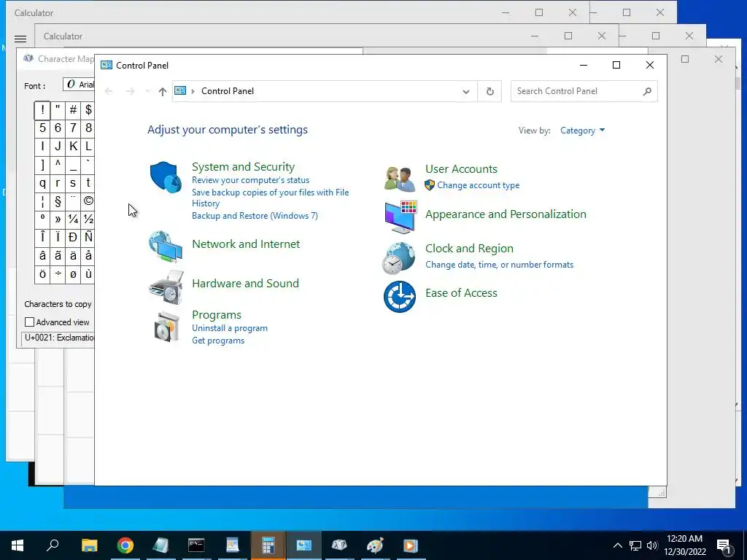Select the ½ character in Character Map
747x560 pixels.
88,219
